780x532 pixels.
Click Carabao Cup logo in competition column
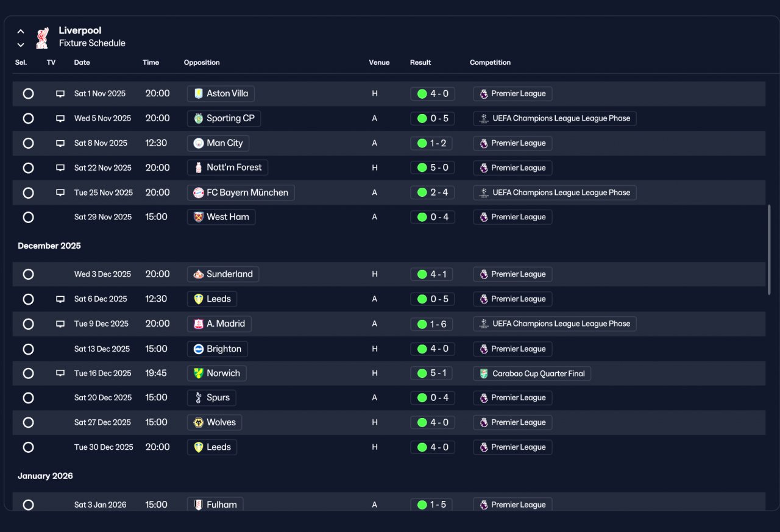[484, 374]
